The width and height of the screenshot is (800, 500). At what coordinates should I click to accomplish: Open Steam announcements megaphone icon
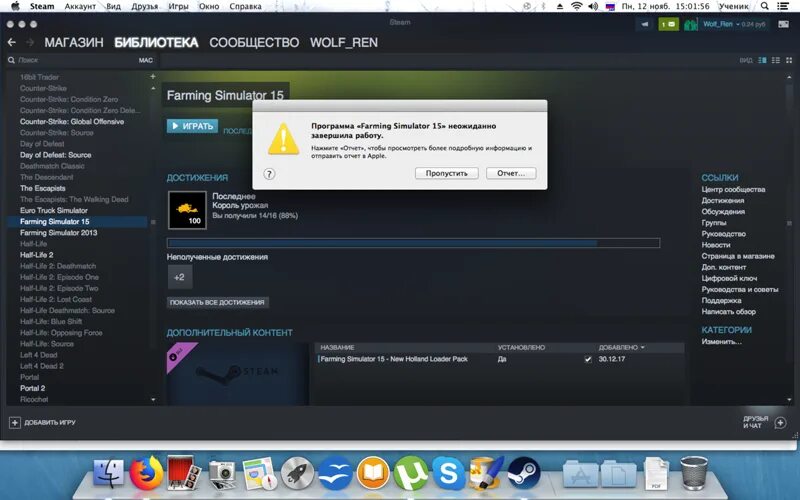coord(645,24)
